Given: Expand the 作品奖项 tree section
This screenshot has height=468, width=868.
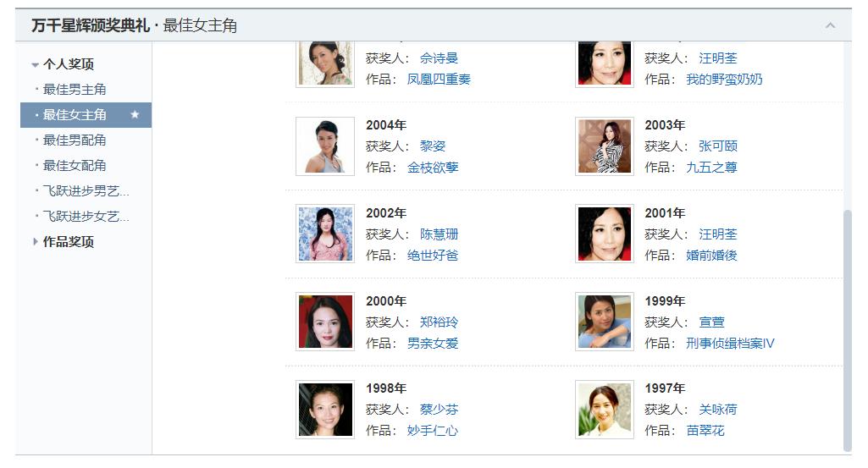Looking at the screenshot, I should [36, 242].
